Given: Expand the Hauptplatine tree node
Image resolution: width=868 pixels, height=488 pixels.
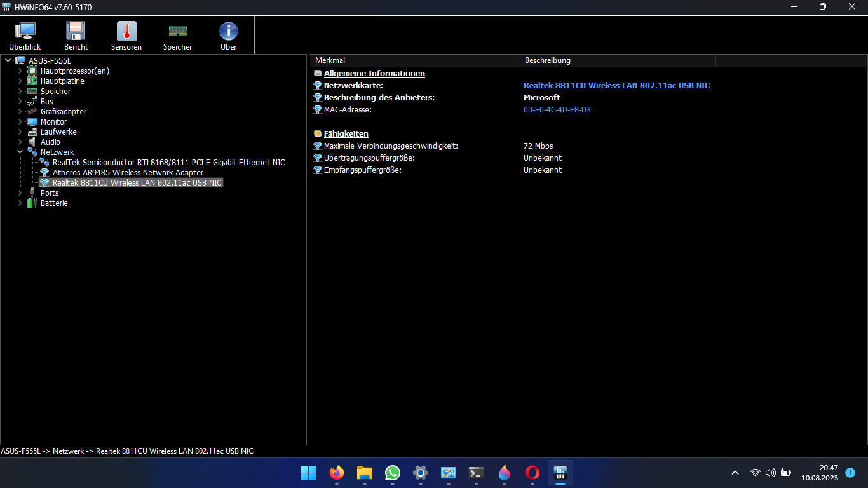Looking at the screenshot, I should tap(20, 81).
